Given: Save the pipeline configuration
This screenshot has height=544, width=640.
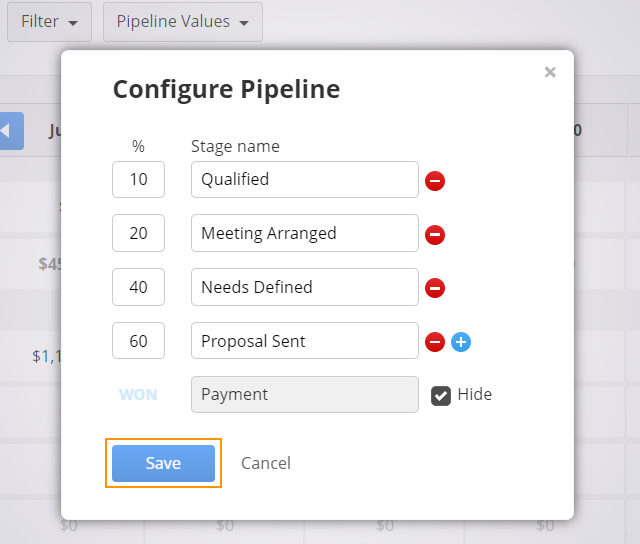Looking at the screenshot, I should click(163, 463).
